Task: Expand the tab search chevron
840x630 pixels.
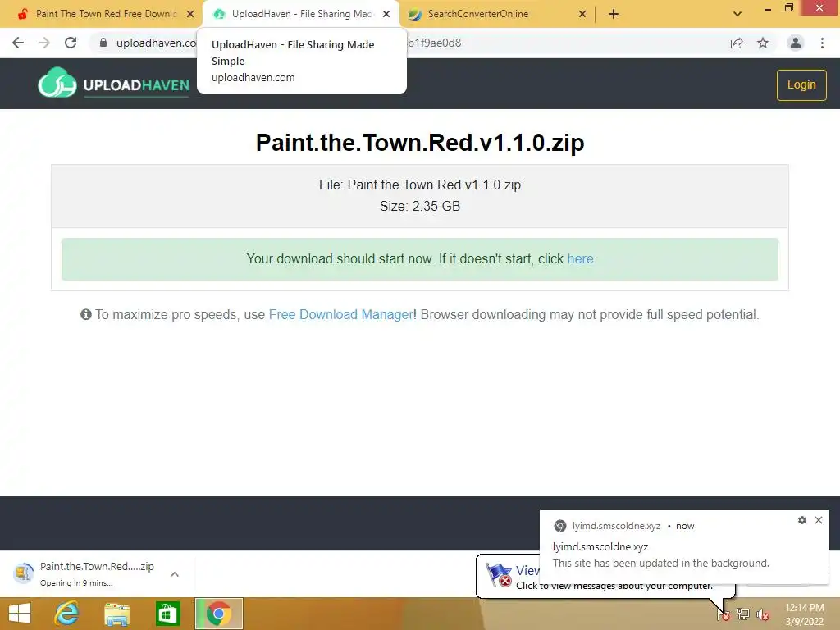Action: [x=737, y=14]
